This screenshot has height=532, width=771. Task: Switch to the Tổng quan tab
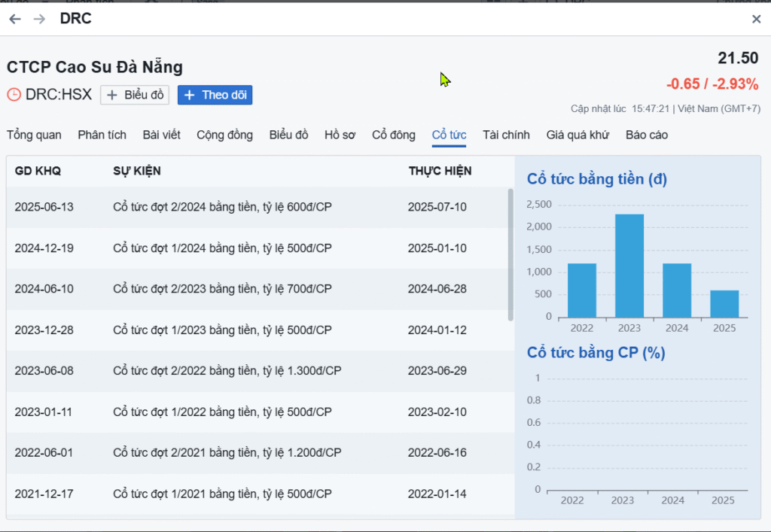click(34, 135)
